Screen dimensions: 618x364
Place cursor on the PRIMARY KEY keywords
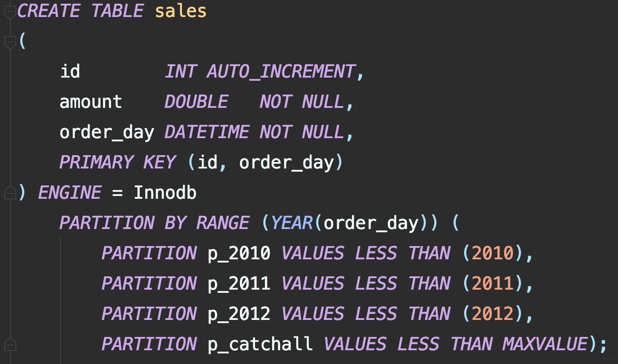click(x=118, y=162)
